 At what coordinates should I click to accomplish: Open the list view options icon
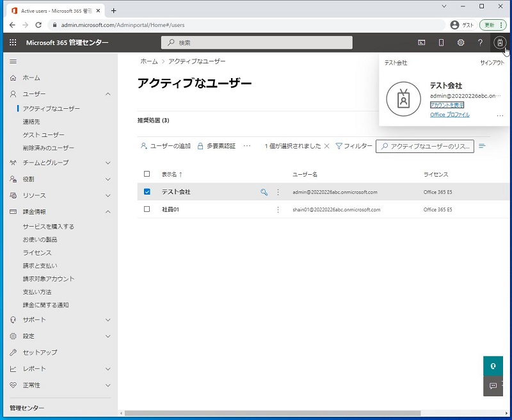click(482, 146)
